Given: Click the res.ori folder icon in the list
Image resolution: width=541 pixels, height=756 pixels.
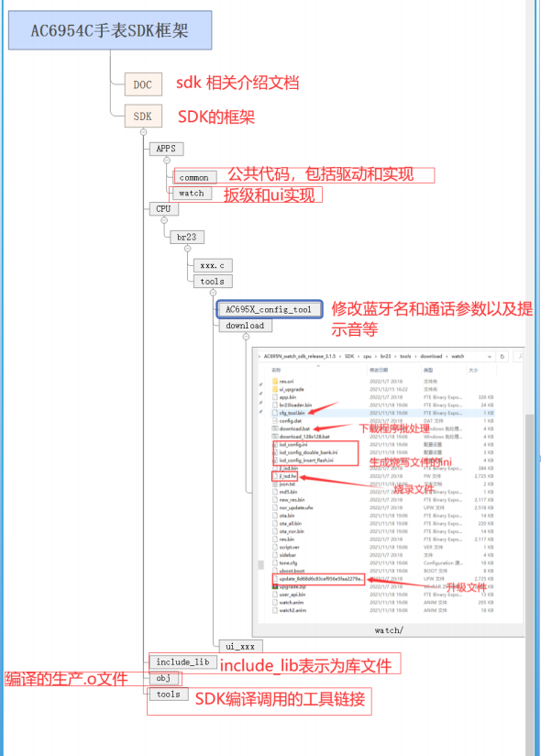Looking at the screenshot, I should tap(275, 382).
